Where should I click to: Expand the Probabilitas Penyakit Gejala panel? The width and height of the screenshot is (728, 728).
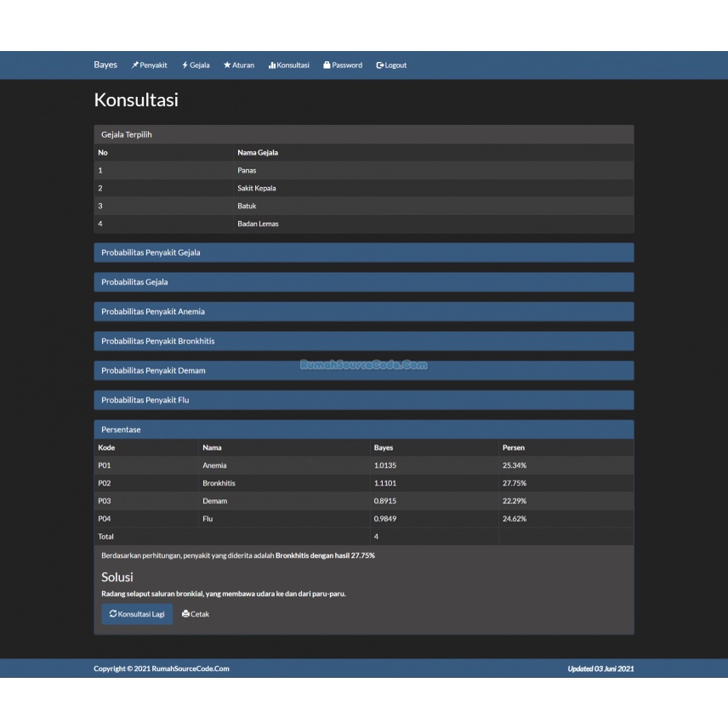pyautogui.click(x=364, y=253)
